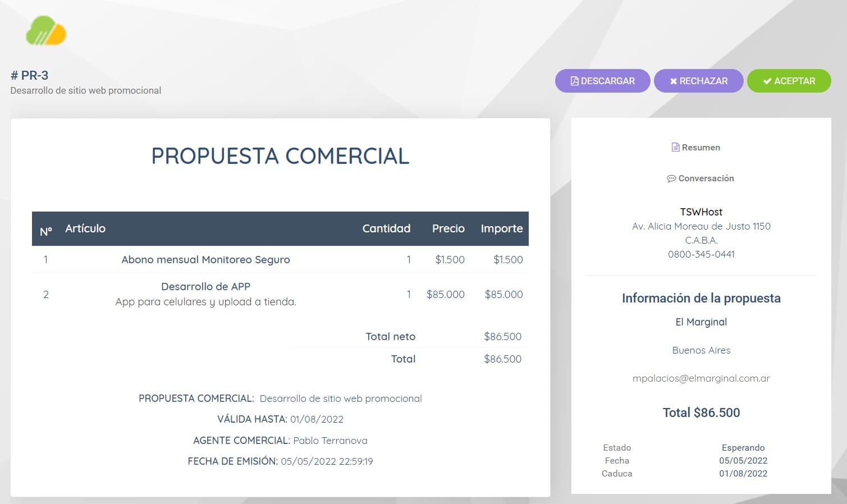Click the checkmark icon on the Aceptar button

point(767,81)
